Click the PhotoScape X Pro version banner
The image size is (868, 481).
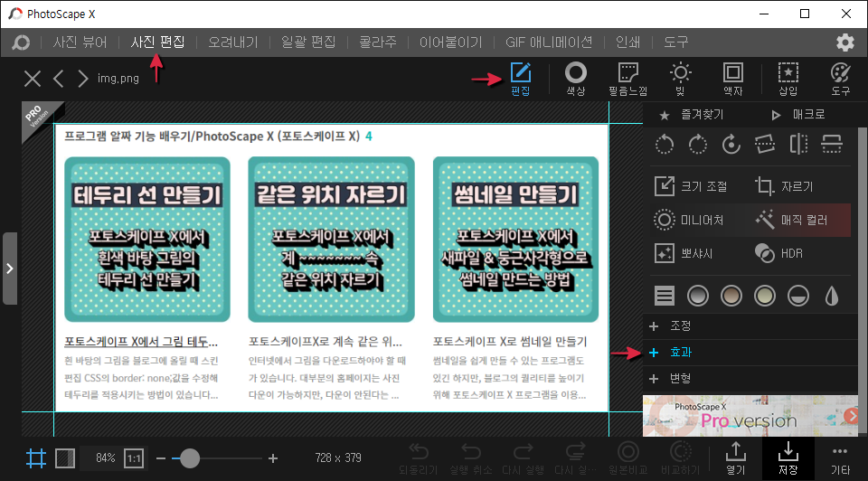pos(750,416)
